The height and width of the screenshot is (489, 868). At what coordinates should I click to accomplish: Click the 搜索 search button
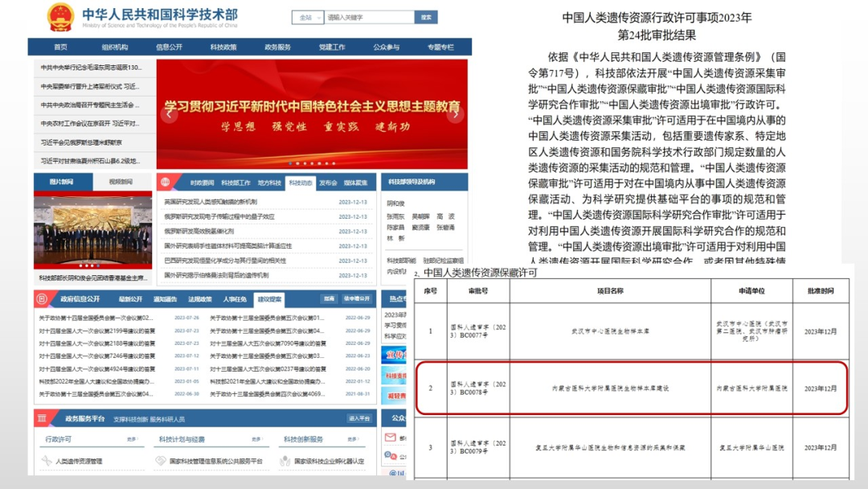[x=426, y=18]
